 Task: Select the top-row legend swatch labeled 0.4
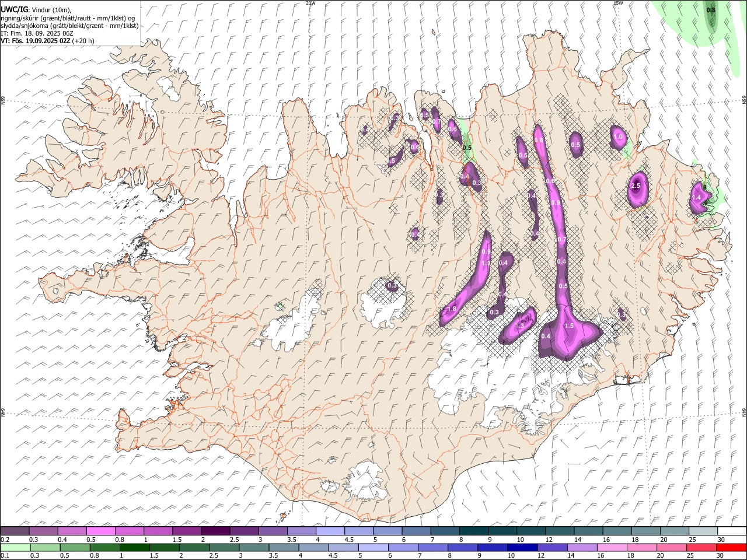tap(72, 531)
